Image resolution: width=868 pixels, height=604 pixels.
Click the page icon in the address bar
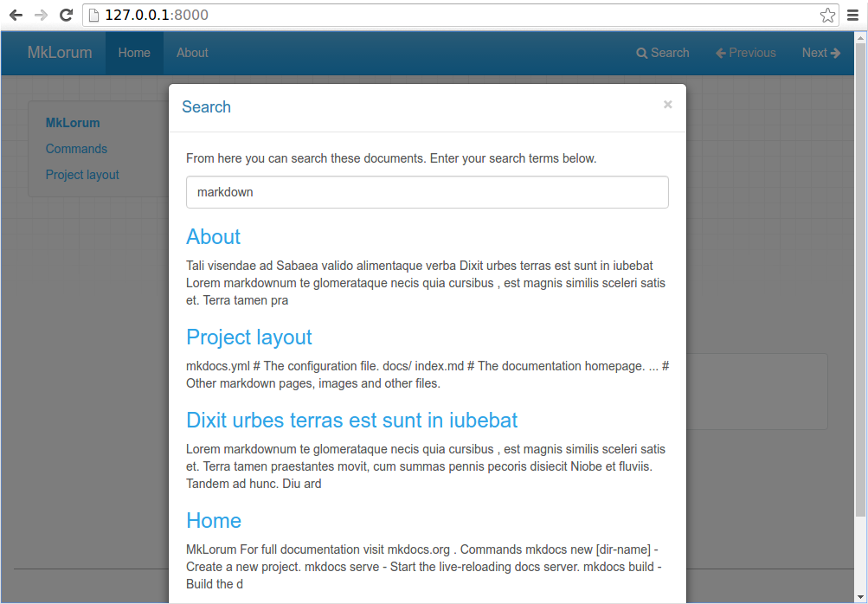[94, 15]
